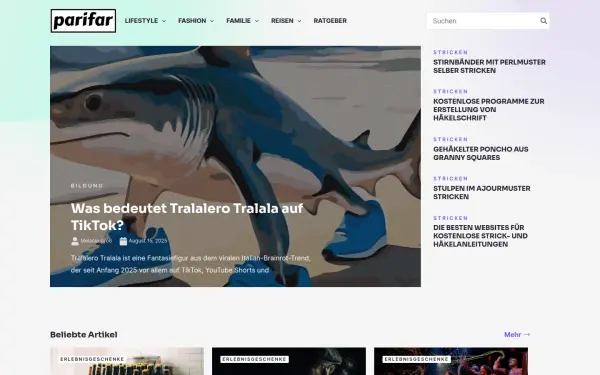Click Erlebnisgeschenke badge on last card

click(x=416, y=359)
